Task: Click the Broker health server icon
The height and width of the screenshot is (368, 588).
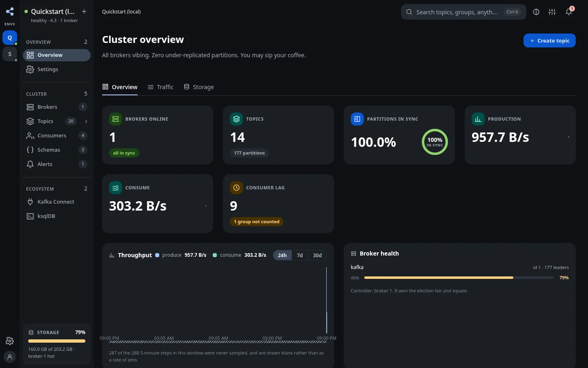Action: click(354, 254)
